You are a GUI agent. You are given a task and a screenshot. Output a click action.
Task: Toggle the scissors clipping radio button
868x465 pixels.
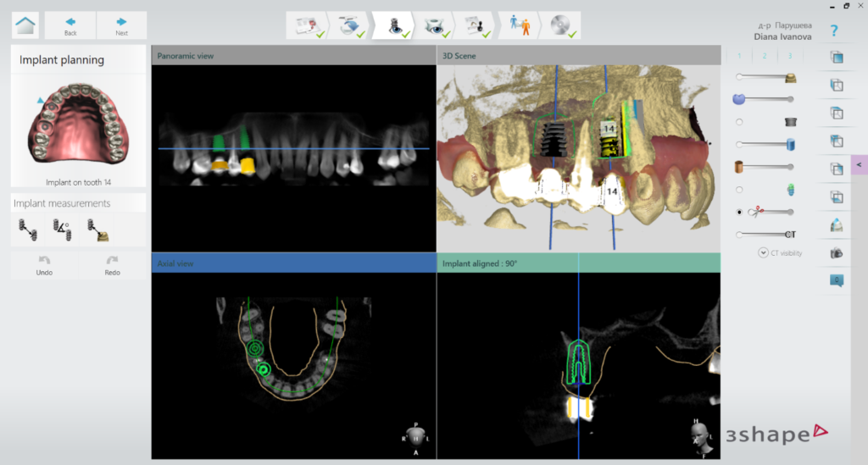pyautogui.click(x=740, y=212)
